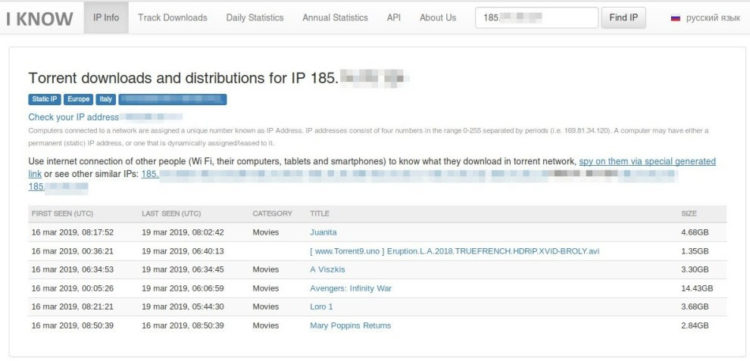
Task: Open the A Viszkis torrent title
Action: pyautogui.click(x=327, y=270)
